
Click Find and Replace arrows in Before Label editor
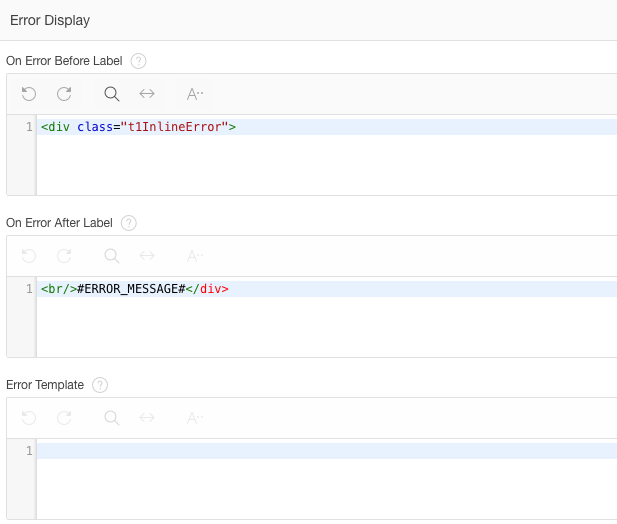(147, 94)
